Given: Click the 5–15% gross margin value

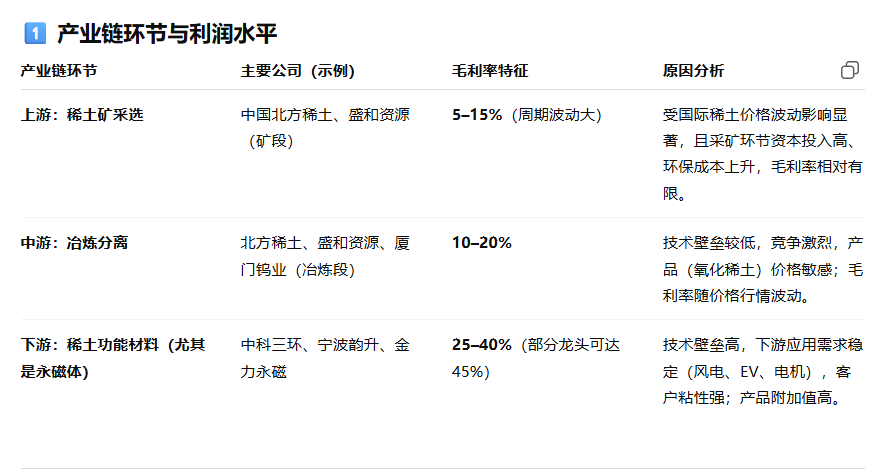Looking at the screenshot, I should (477, 115).
